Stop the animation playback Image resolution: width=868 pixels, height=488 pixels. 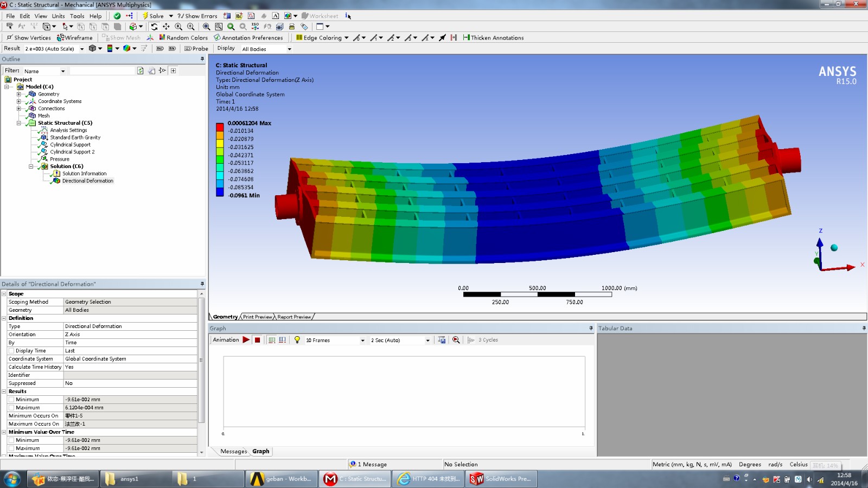point(257,340)
